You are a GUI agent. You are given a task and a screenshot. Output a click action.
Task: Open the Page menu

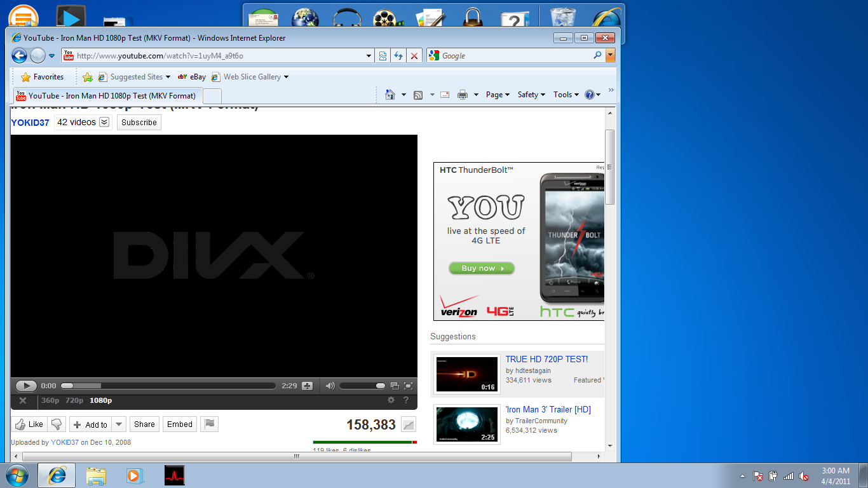[x=498, y=95]
